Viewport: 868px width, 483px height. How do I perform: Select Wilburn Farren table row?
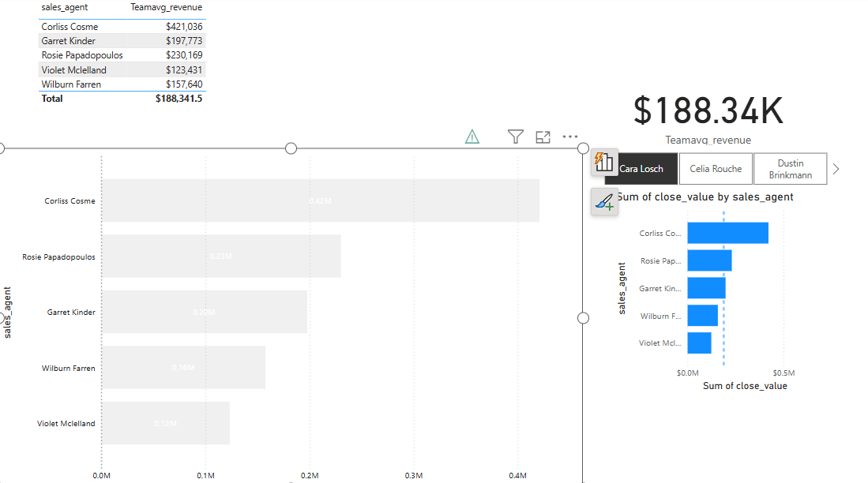pyautogui.click(x=122, y=84)
